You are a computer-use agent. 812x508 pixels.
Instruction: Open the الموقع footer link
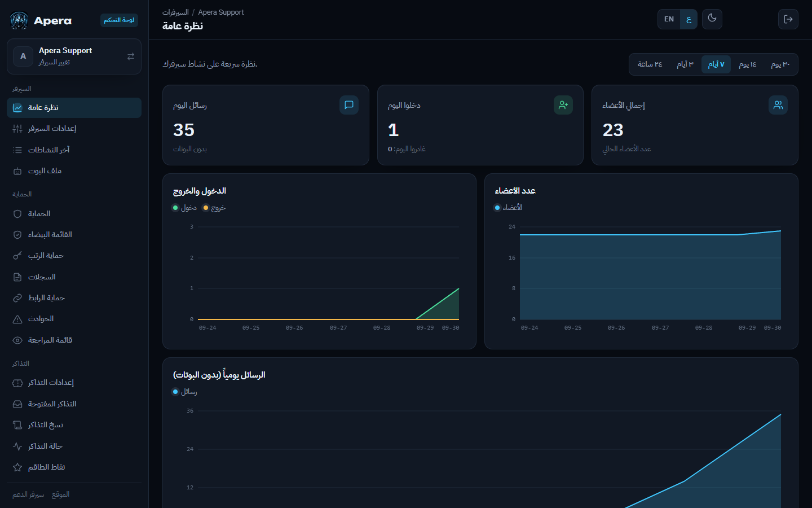pyautogui.click(x=60, y=494)
